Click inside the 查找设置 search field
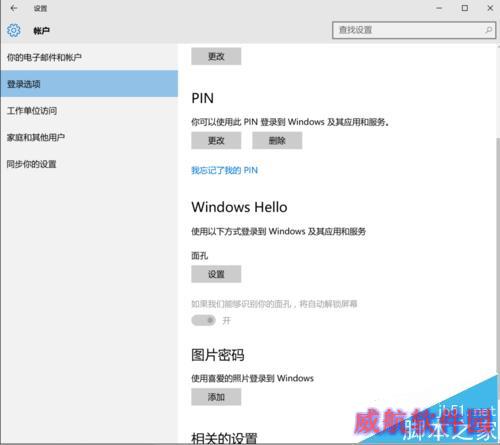Screen dimensions: 500x445 pyautogui.click(x=414, y=30)
